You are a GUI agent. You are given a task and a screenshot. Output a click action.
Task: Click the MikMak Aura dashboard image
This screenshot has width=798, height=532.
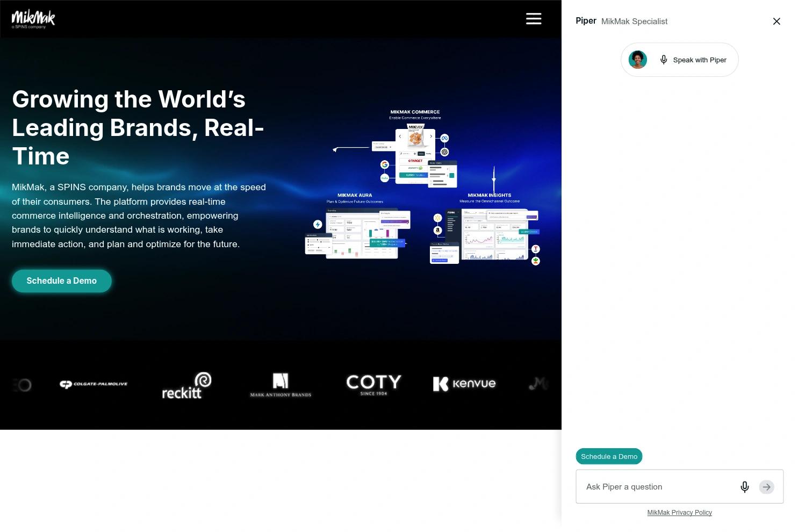point(357,234)
